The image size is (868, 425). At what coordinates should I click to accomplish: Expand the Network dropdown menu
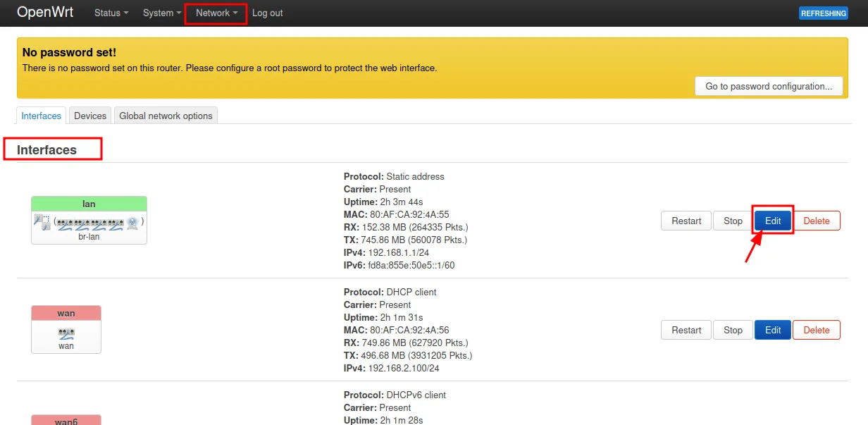point(216,13)
